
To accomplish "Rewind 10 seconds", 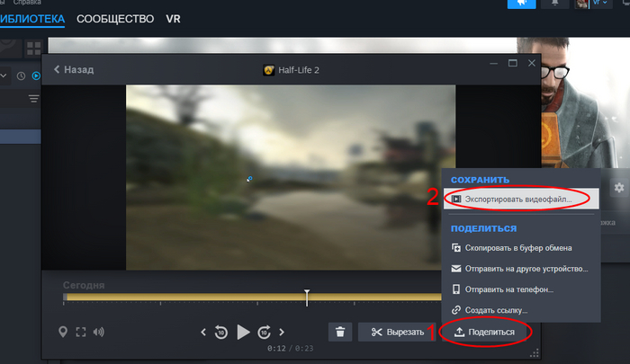I will (221, 332).
